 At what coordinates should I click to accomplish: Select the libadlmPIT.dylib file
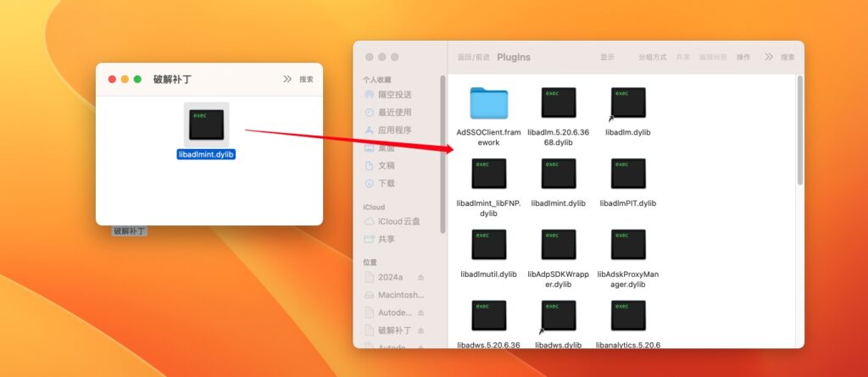pyautogui.click(x=628, y=174)
